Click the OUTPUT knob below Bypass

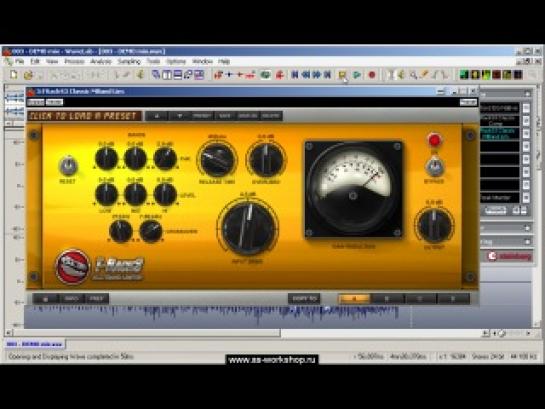coord(434,226)
